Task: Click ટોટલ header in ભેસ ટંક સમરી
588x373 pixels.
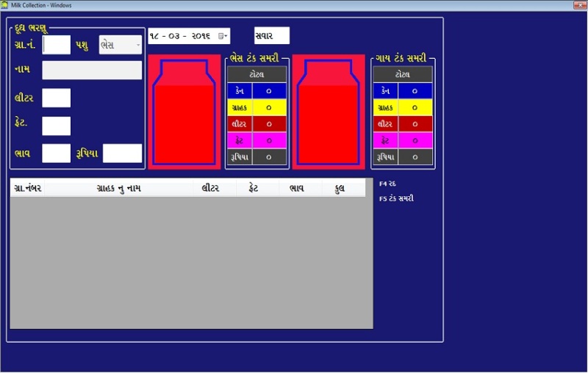Action: (x=257, y=74)
